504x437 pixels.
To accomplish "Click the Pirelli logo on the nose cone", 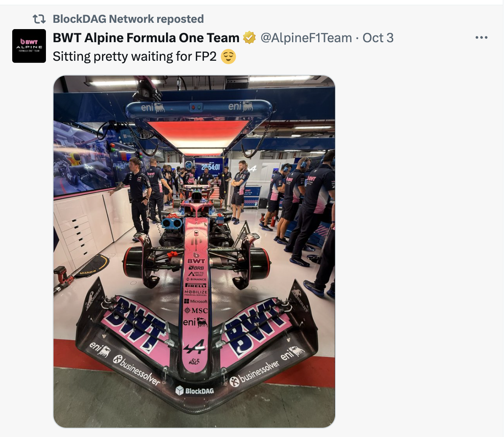I will click(196, 286).
